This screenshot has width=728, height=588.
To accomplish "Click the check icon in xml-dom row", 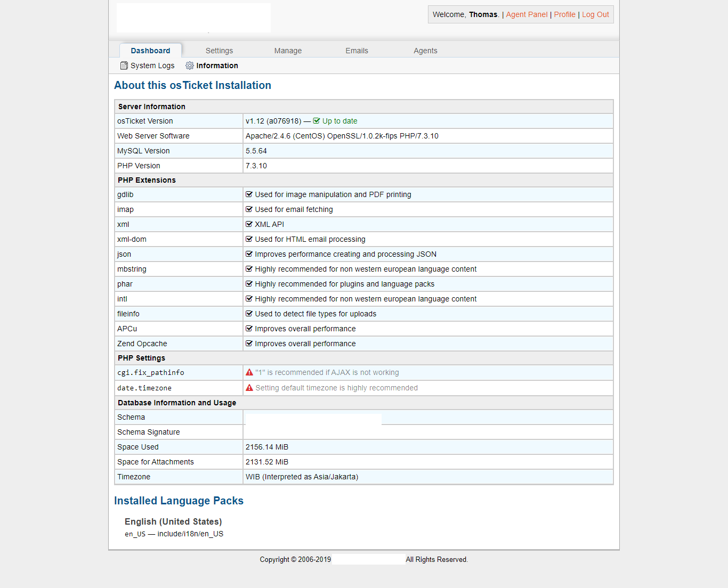I will (x=249, y=239).
